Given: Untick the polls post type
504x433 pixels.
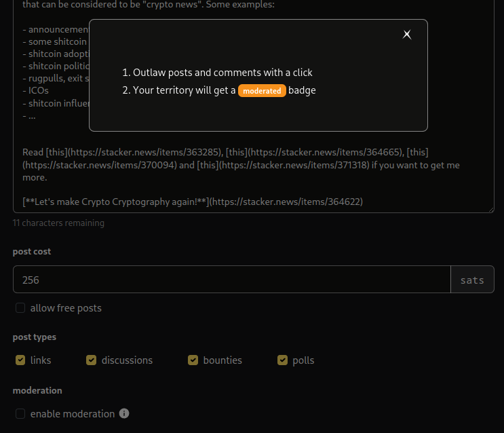Looking at the screenshot, I should tap(283, 360).
